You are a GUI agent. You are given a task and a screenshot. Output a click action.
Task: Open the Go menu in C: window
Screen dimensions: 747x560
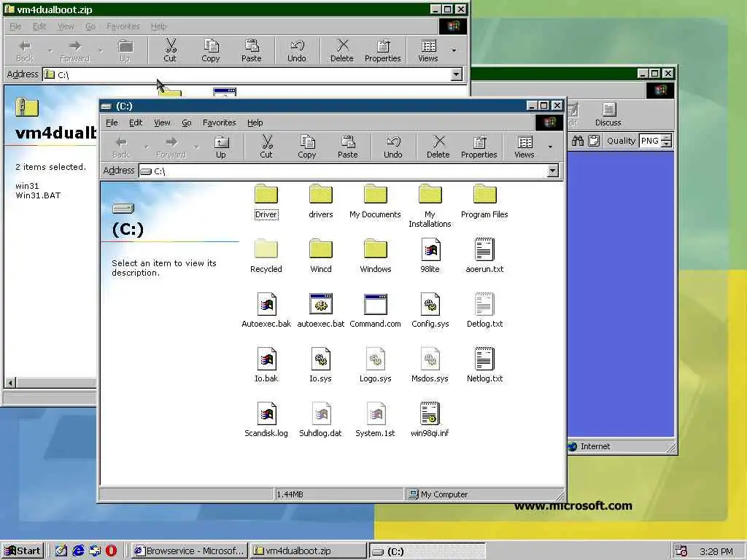[187, 122]
